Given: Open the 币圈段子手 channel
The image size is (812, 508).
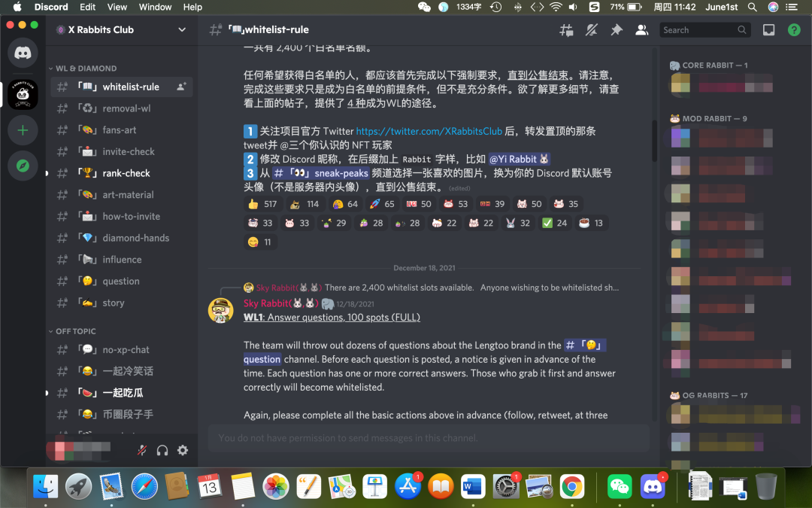Looking at the screenshot, I should pyautogui.click(x=122, y=415).
